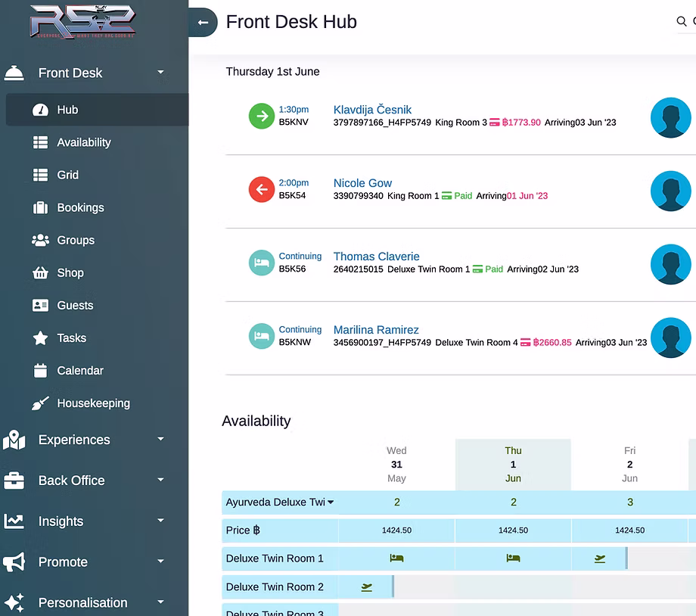This screenshot has height=616, width=696.
Task: Click the search magnifier icon
Action: 682,22
